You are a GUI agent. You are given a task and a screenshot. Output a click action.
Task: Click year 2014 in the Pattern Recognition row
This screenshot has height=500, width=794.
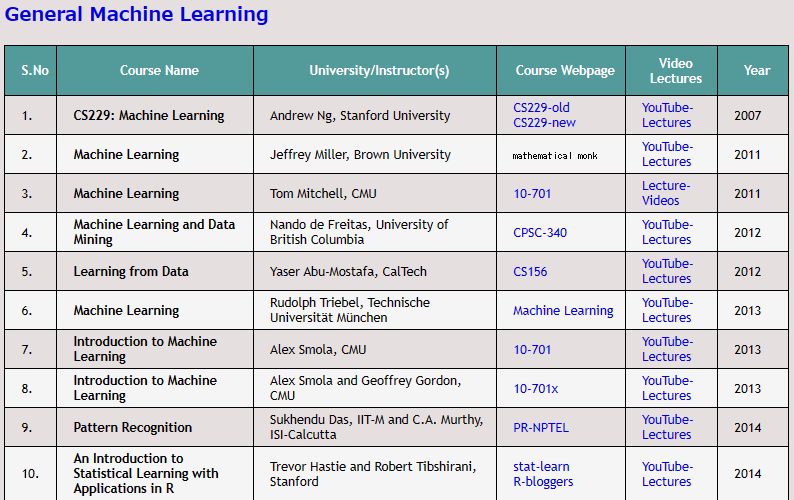tap(747, 428)
